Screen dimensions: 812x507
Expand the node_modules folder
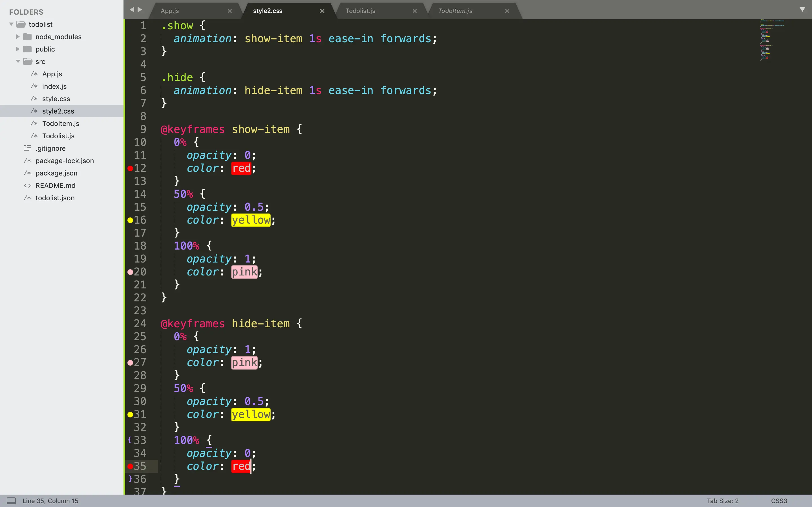18,37
